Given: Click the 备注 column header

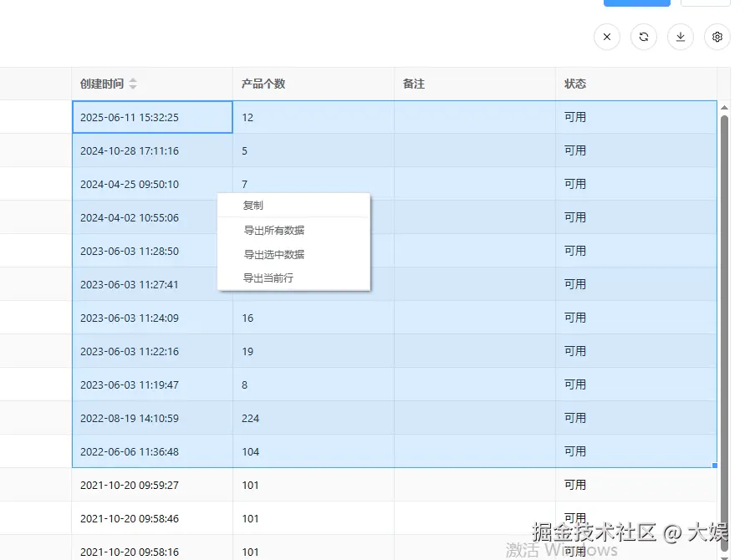Looking at the screenshot, I should pos(413,83).
